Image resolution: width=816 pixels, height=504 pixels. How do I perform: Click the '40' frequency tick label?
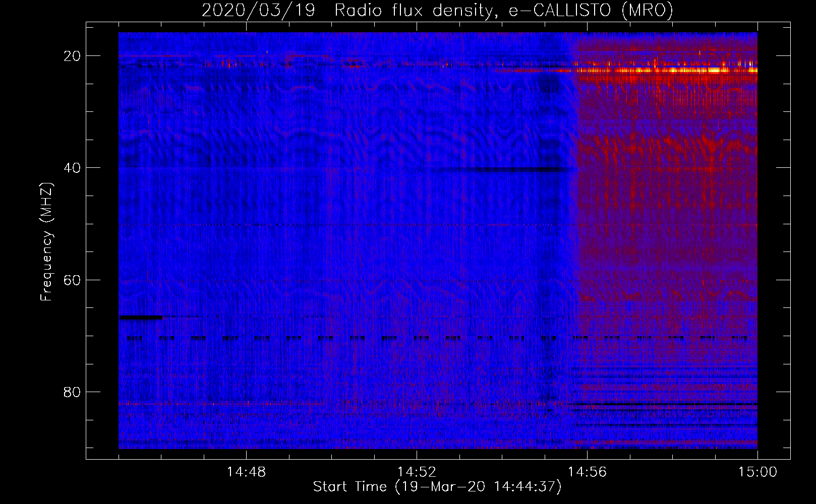[72, 168]
